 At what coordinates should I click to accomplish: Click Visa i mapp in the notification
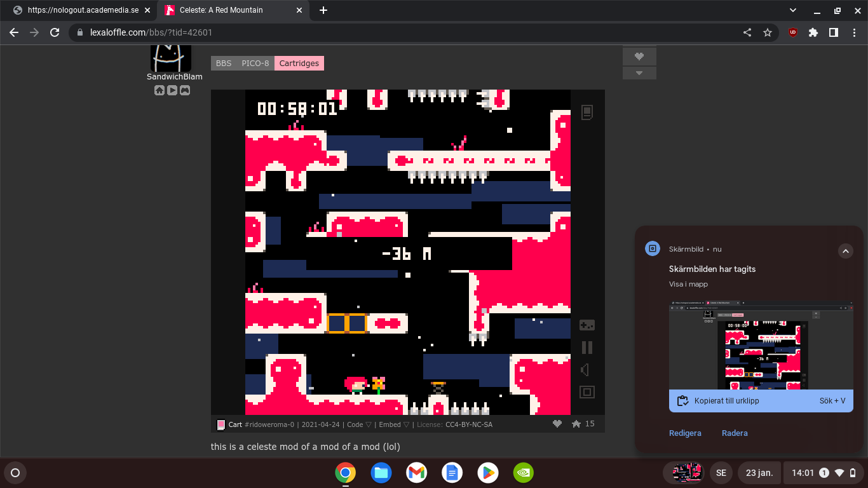[x=688, y=284]
